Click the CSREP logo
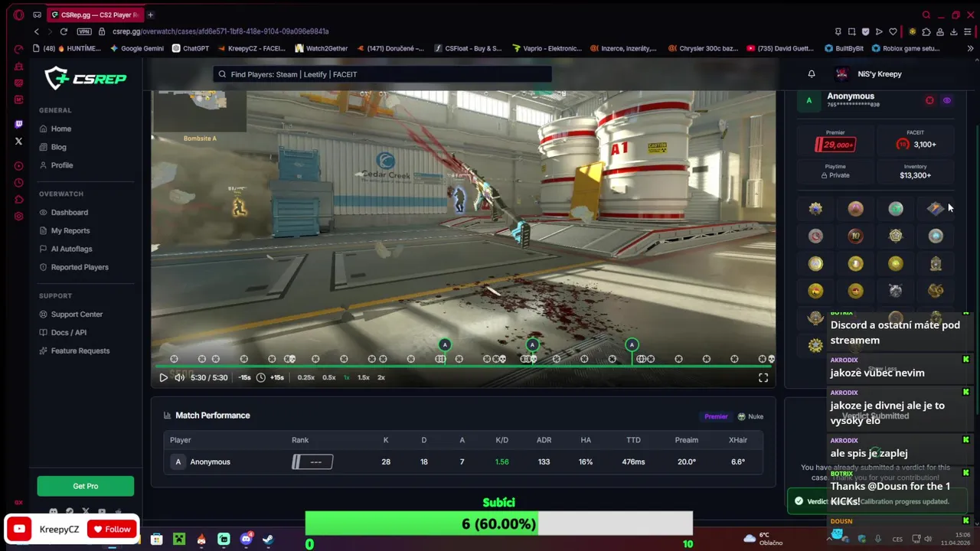The width and height of the screenshot is (980, 551). click(85, 78)
